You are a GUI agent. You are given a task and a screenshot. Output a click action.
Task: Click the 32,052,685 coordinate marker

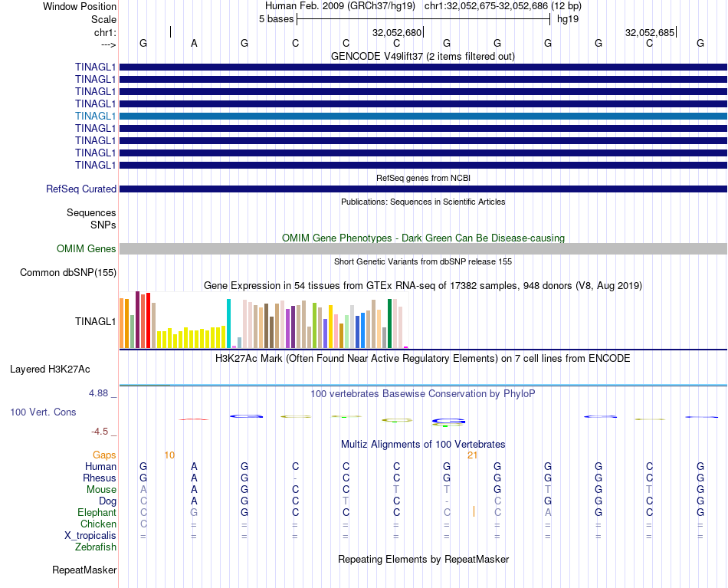650,32
